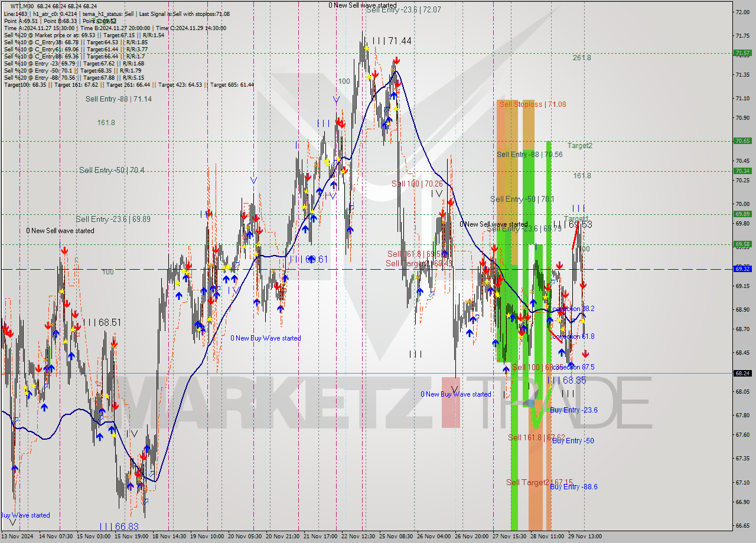
Task: Select the 'correction 38.2' label
Action: [x=573, y=309]
